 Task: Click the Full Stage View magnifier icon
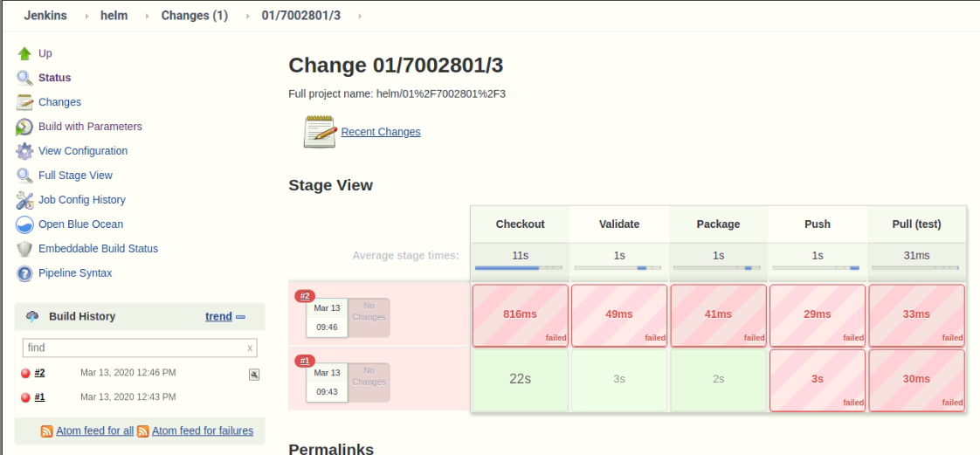point(24,175)
